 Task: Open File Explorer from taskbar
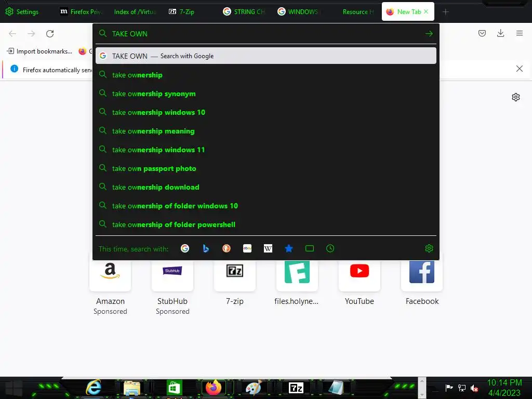[132, 388]
